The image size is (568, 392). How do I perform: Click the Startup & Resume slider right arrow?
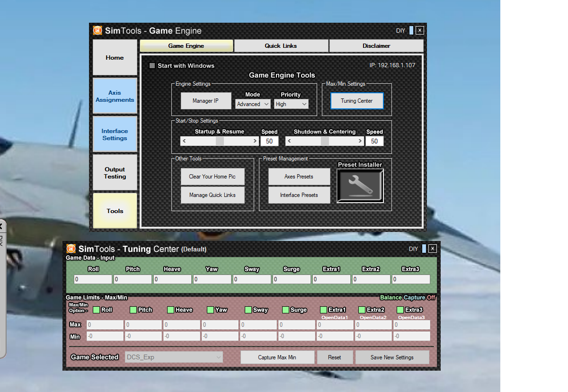coord(255,141)
